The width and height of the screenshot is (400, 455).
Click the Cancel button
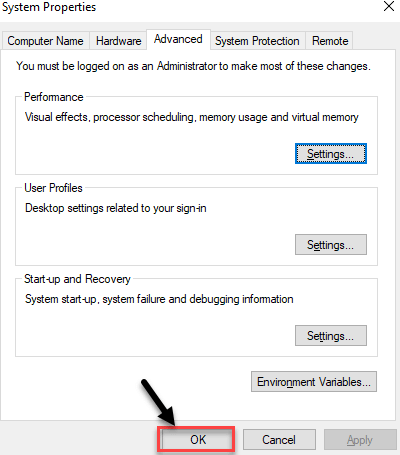coord(279,440)
